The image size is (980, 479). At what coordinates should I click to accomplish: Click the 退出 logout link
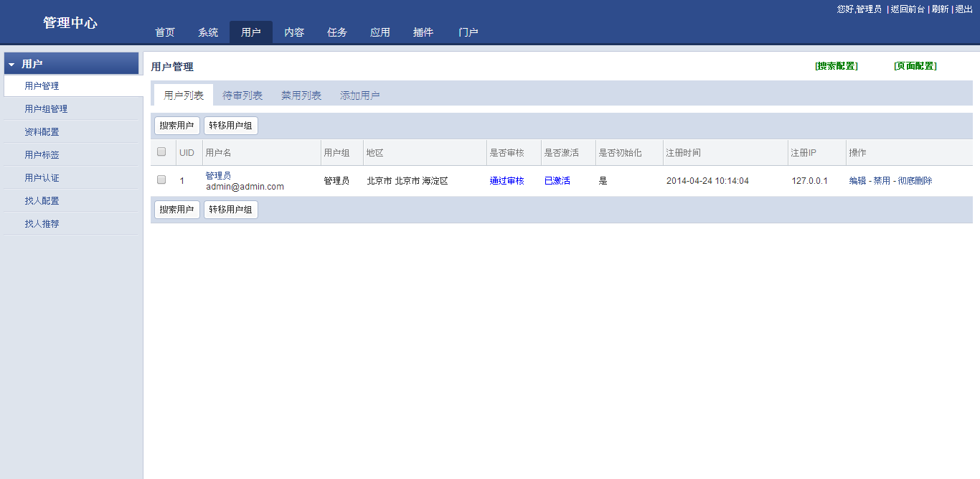click(x=964, y=9)
